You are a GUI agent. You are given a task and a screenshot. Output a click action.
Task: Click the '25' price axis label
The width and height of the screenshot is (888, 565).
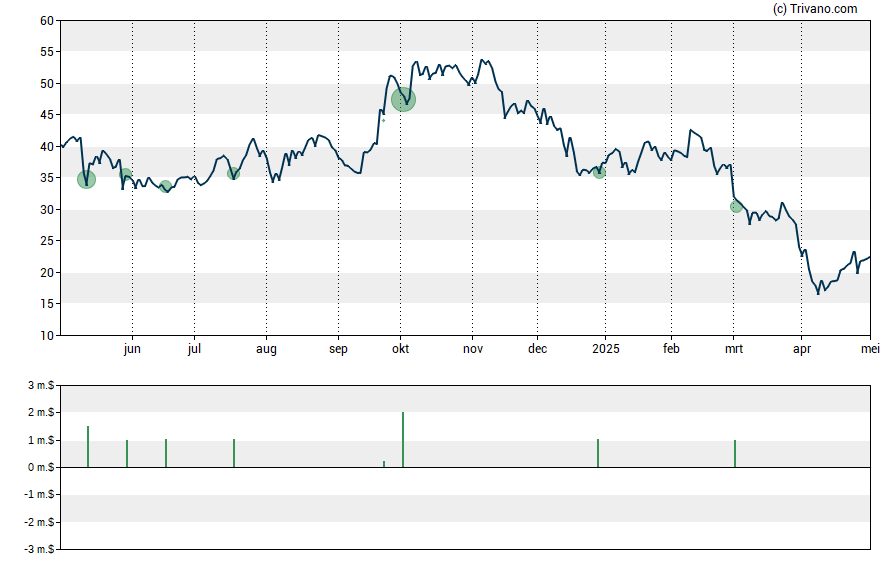point(47,241)
